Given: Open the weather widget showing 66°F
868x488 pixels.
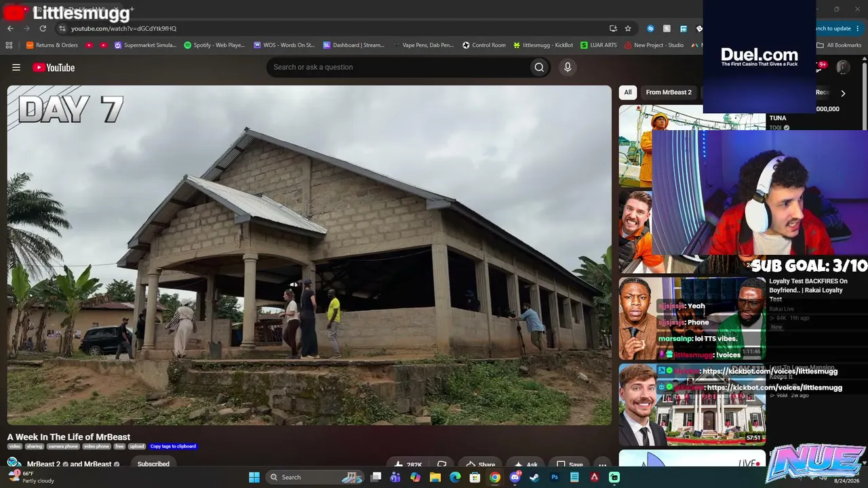Looking at the screenshot, I should [33, 477].
